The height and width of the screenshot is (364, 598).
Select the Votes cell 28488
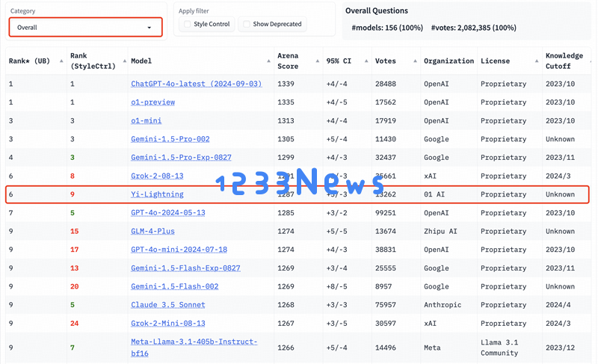386,84
